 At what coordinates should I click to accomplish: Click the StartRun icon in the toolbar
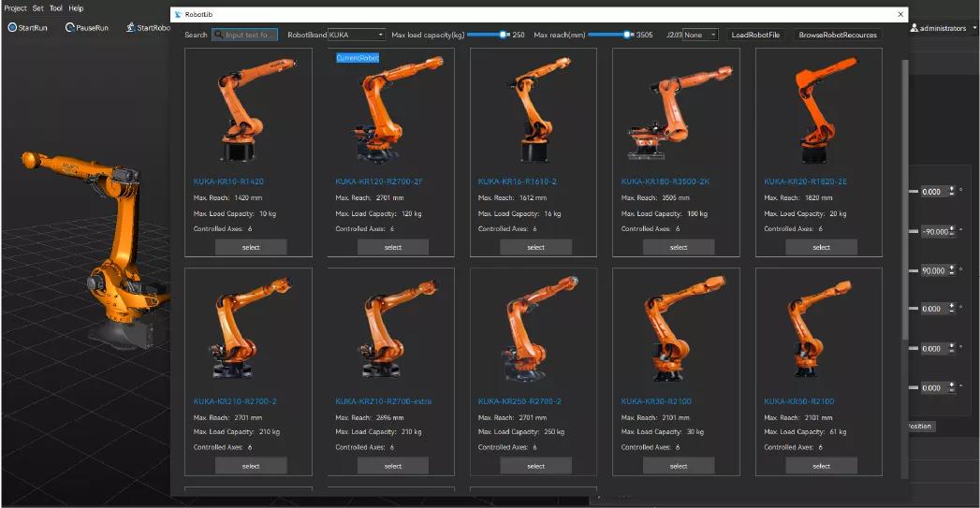coord(12,27)
